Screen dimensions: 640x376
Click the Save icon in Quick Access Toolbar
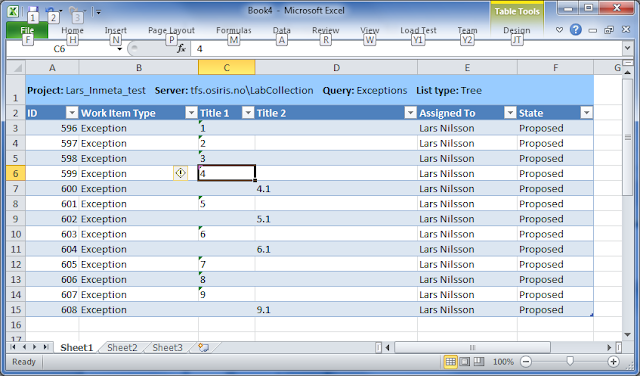[33, 11]
